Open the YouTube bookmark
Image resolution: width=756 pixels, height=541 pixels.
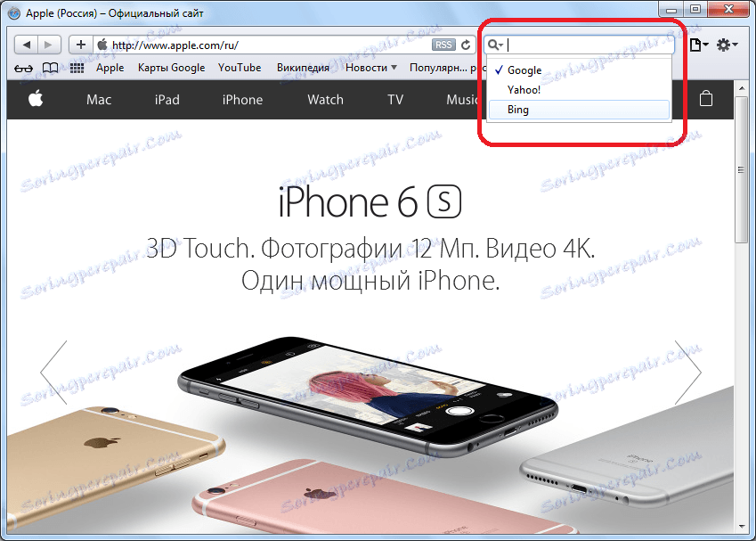pos(240,68)
